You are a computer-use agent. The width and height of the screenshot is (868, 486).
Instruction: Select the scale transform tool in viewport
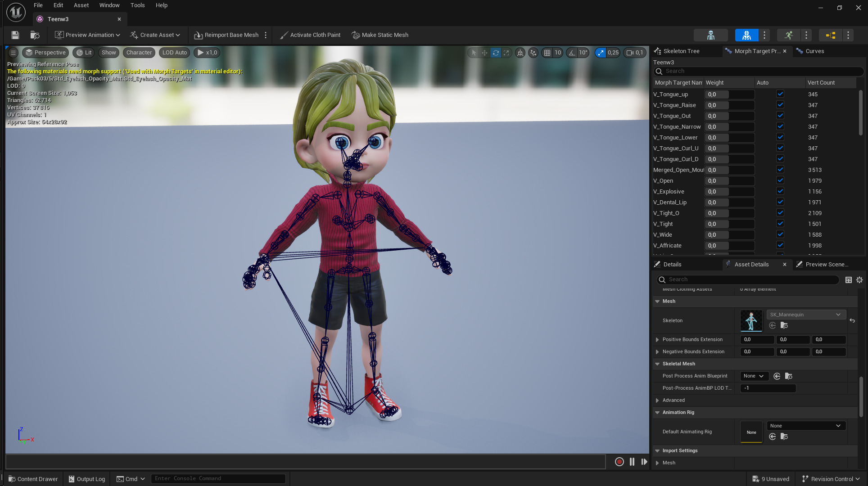tap(506, 53)
